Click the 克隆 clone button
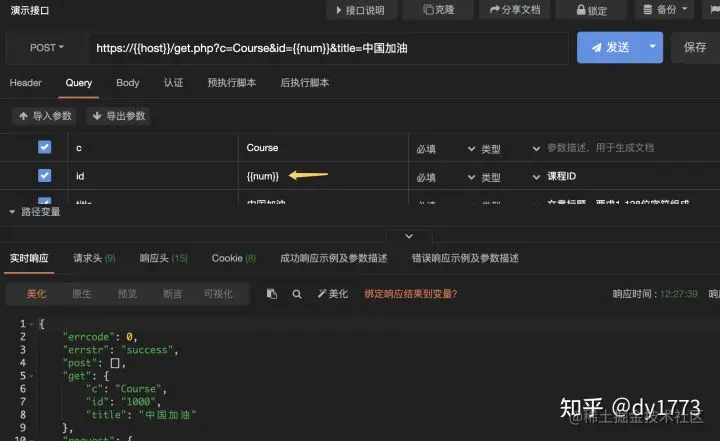The width and height of the screenshot is (720, 441). tap(438, 10)
